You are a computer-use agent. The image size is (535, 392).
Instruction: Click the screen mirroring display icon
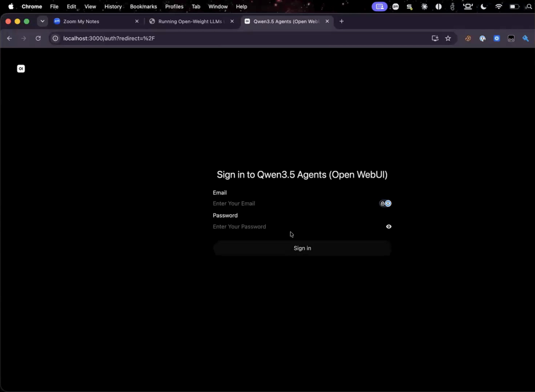[x=468, y=7]
